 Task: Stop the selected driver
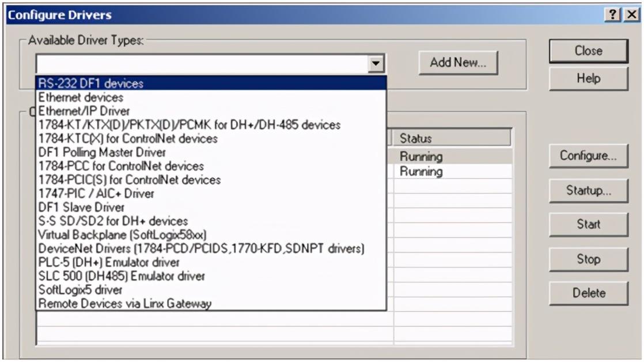(x=589, y=259)
